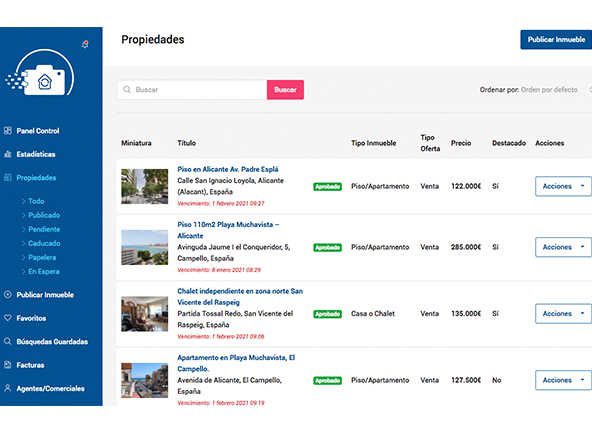Expand Acciones menu for Chalet independiente
Viewport: 592px width, 444px height.
(563, 313)
